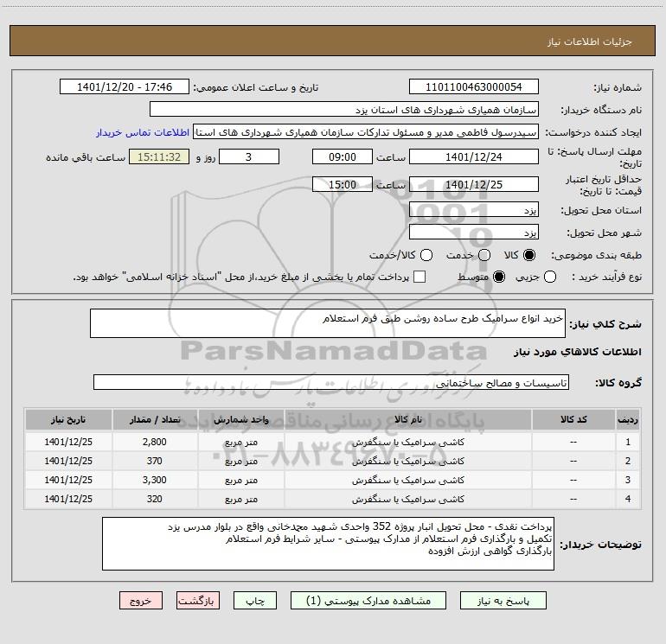Viewport: 666px width, 644px height.
Task: Click the delivery city field یزد
Action: point(474,233)
